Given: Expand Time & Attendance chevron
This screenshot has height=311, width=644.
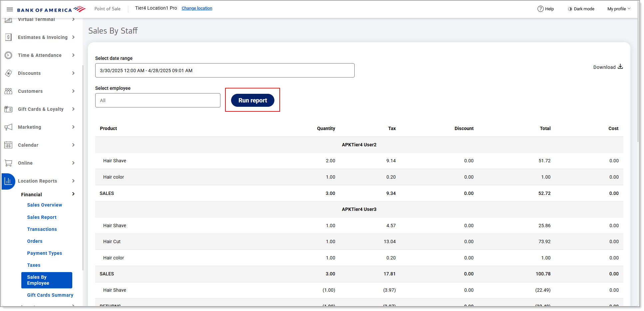Looking at the screenshot, I should [x=73, y=55].
